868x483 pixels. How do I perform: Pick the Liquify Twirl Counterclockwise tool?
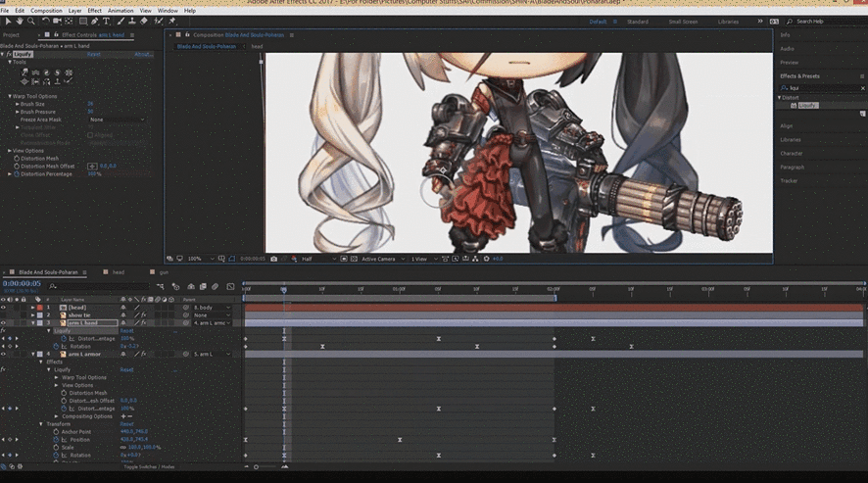(x=57, y=72)
